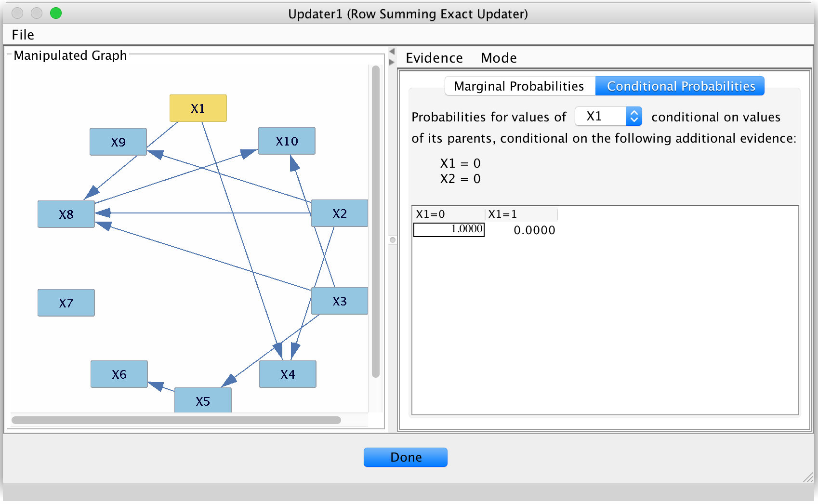
Task: Select the X2 node in the graph
Action: coord(339,213)
